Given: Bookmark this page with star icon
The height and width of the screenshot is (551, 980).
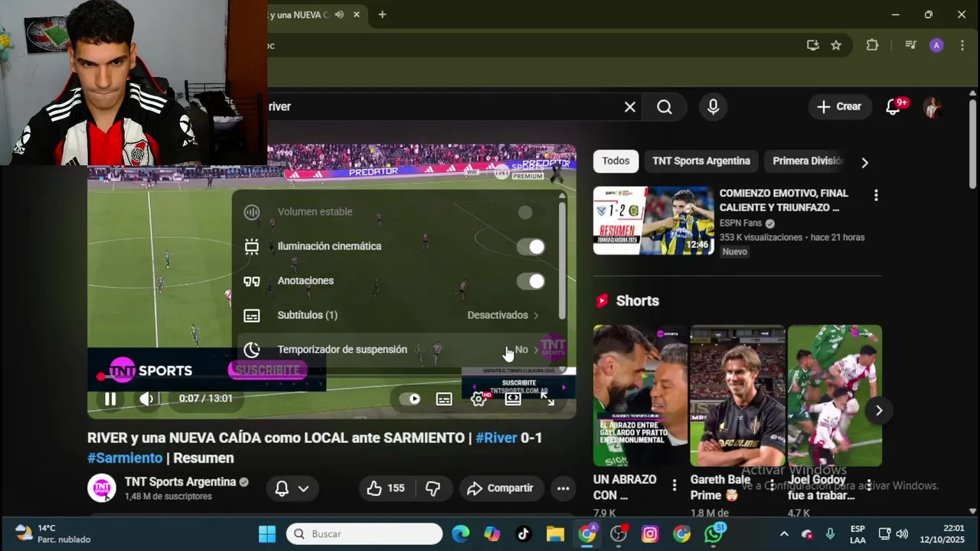Looking at the screenshot, I should 836,45.
